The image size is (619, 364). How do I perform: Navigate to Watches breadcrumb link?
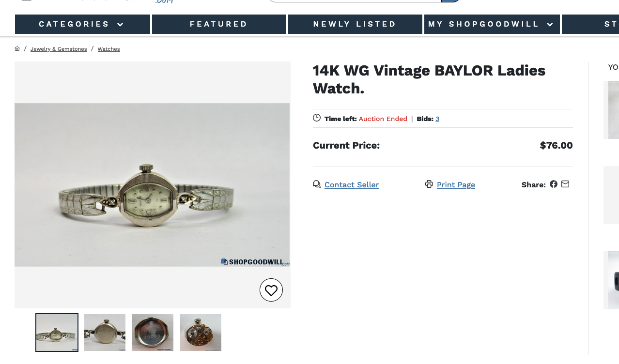[x=108, y=49]
